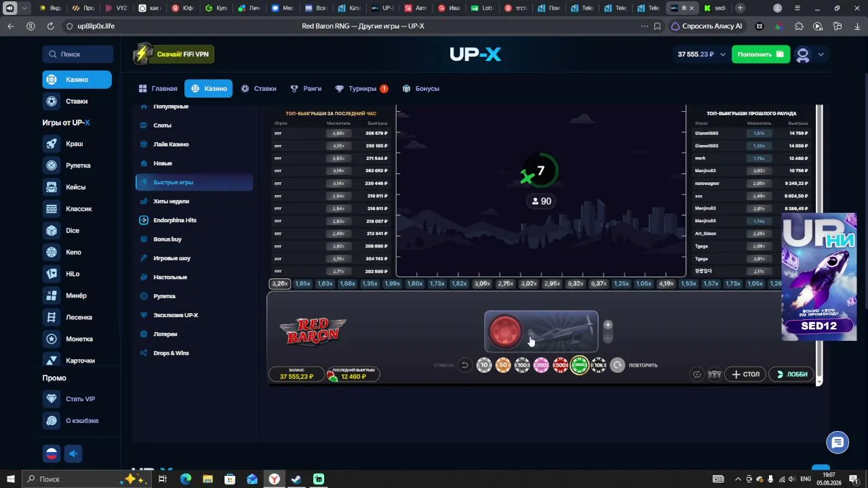Select Казино in left sidebar
868x488 pixels.
(77, 79)
